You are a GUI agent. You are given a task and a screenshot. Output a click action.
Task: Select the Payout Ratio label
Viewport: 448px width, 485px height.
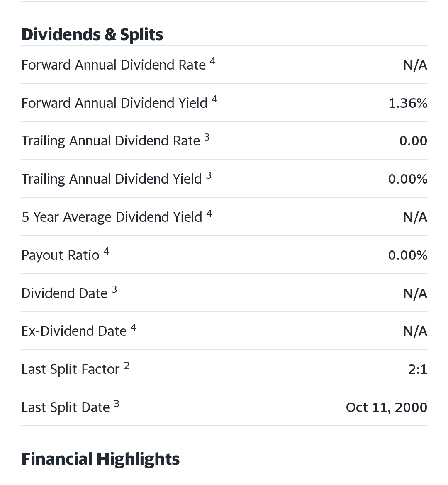click(60, 255)
